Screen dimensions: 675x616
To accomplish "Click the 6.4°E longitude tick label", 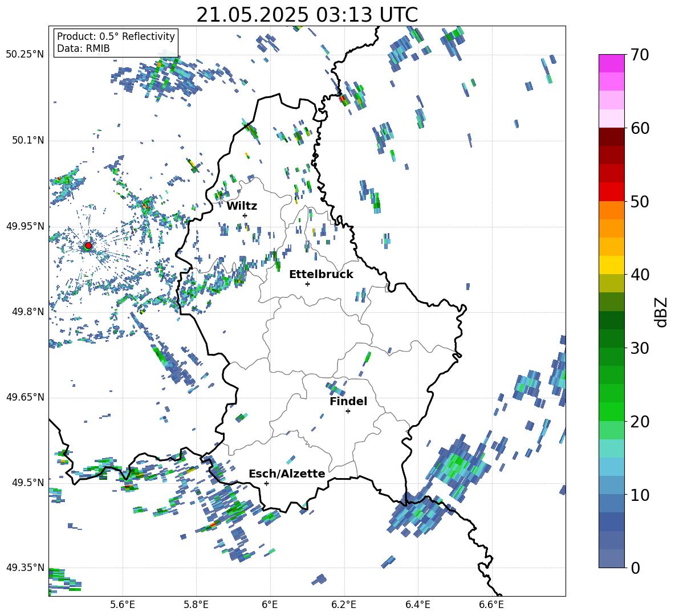I will pos(417,605).
